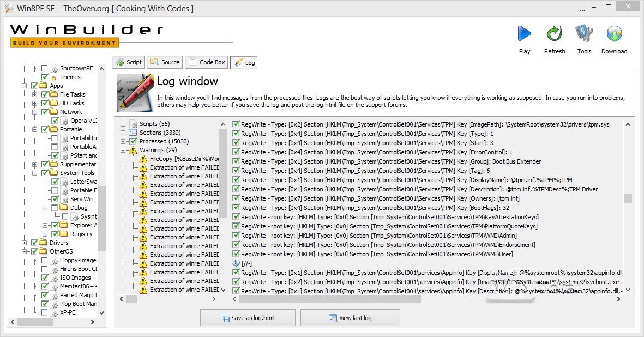Enable the XP-PE checkbox

(44, 312)
